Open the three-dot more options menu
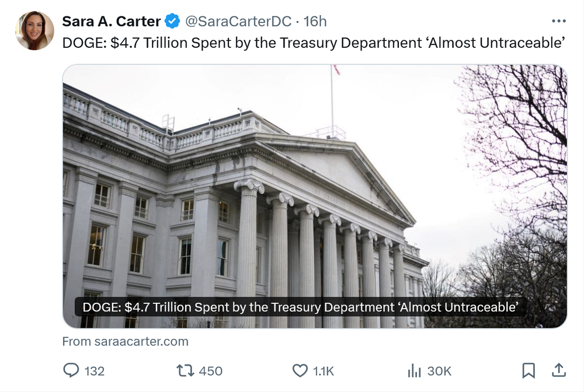 (x=558, y=21)
